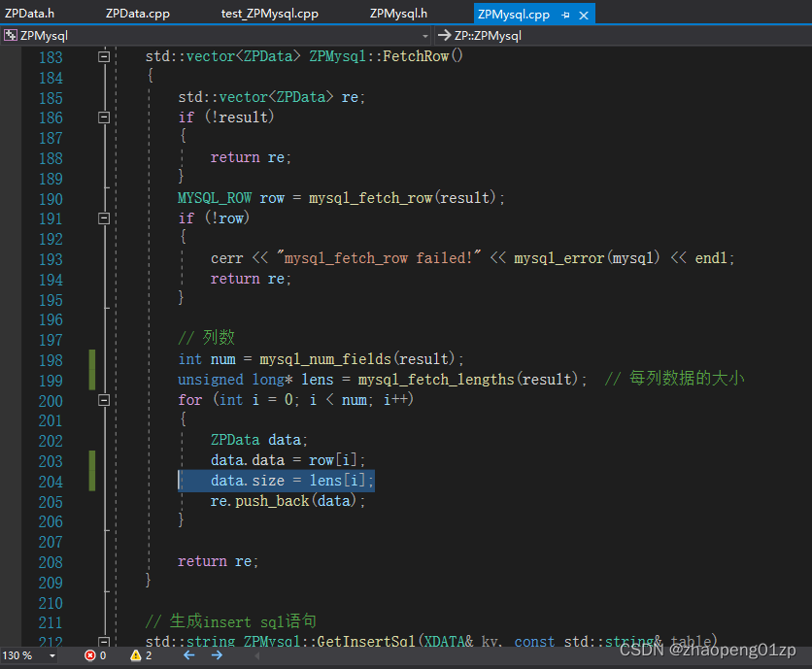This screenshot has height=669, width=812.
Task: Click the errors indicator showing 0
Action: pyautogui.click(x=96, y=655)
